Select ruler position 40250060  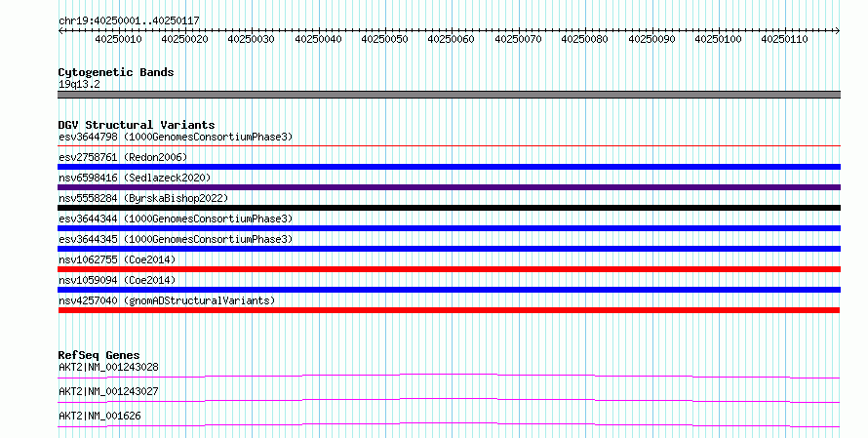click(x=452, y=39)
